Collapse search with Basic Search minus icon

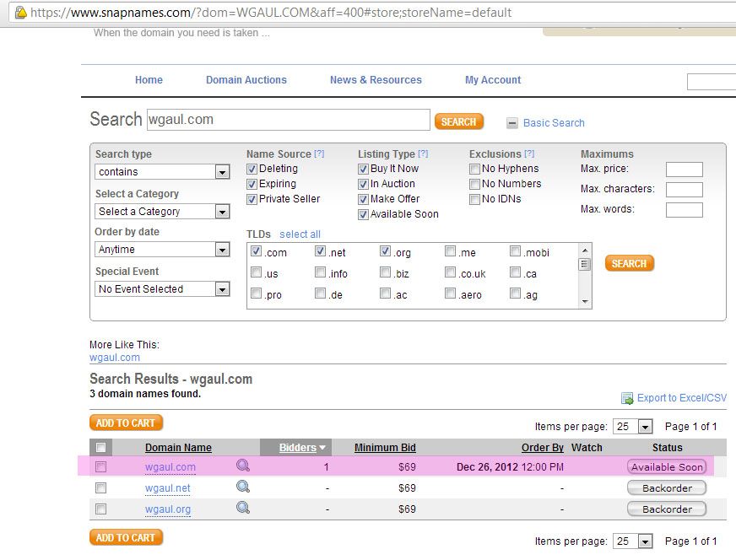tap(511, 123)
